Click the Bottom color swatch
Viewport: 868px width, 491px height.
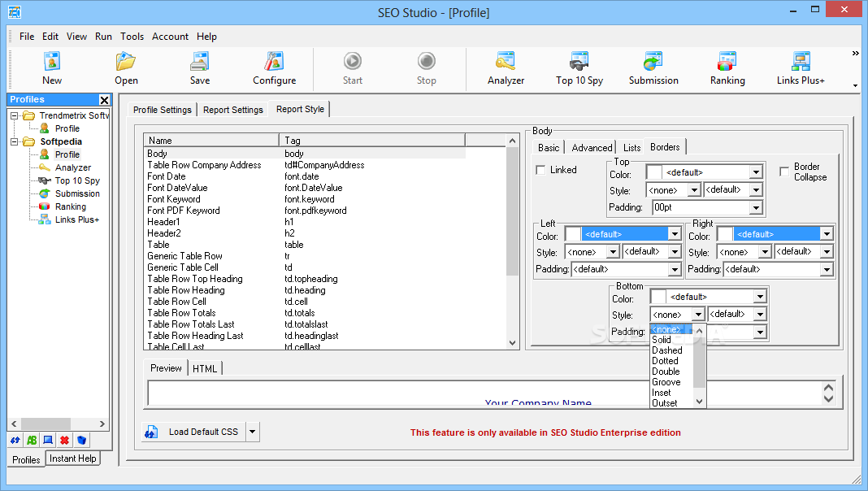tap(658, 297)
